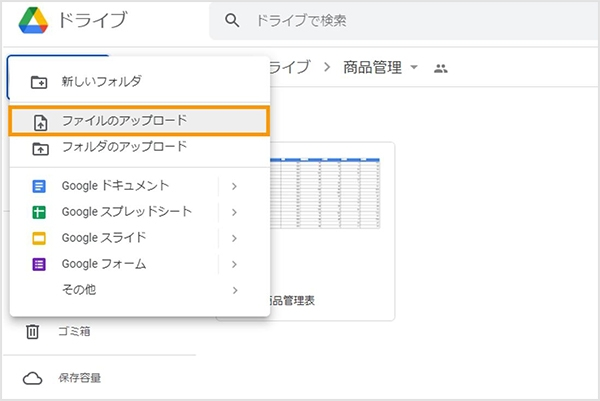The height and width of the screenshot is (401, 600).
Task: Click the Google Forms icon
Action: tap(40, 264)
